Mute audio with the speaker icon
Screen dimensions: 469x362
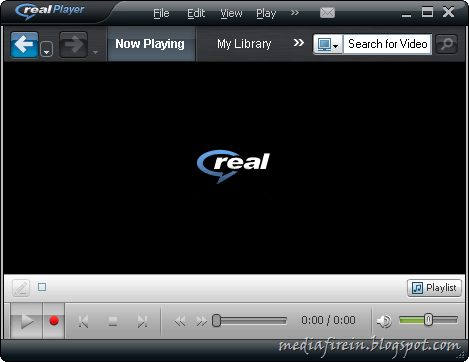[384, 321]
